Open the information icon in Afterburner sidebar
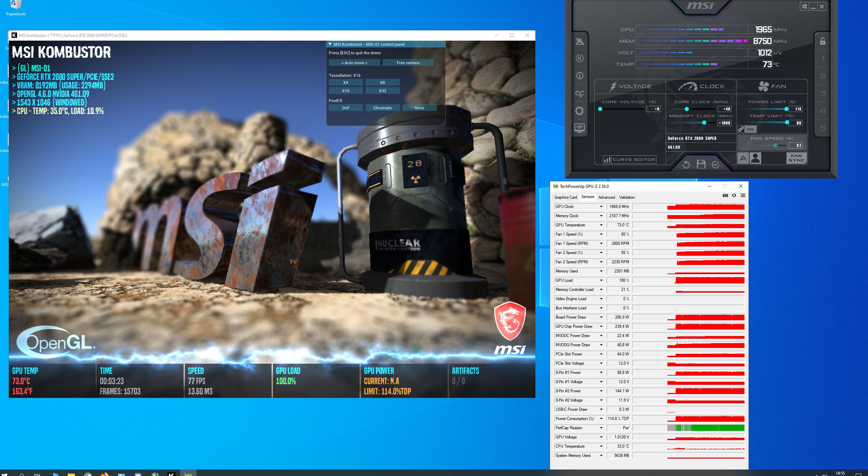The width and height of the screenshot is (868, 476). tap(579, 75)
